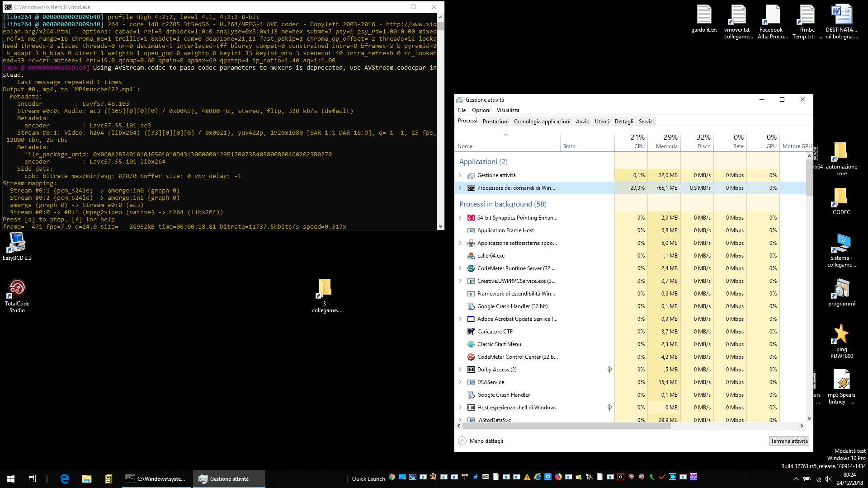This screenshot has height=488, width=868.
Task: Open the Opzioni menu
Action: 481,110
